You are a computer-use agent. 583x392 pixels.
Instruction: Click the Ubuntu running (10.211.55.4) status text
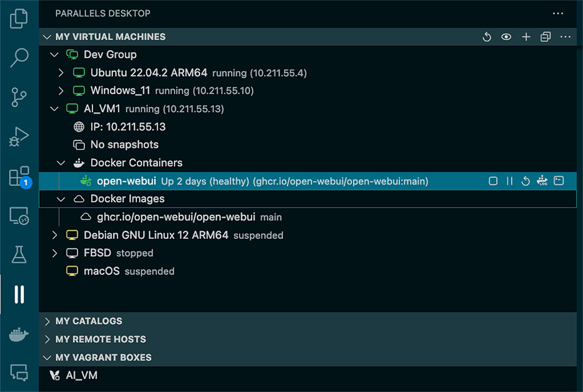260,73
